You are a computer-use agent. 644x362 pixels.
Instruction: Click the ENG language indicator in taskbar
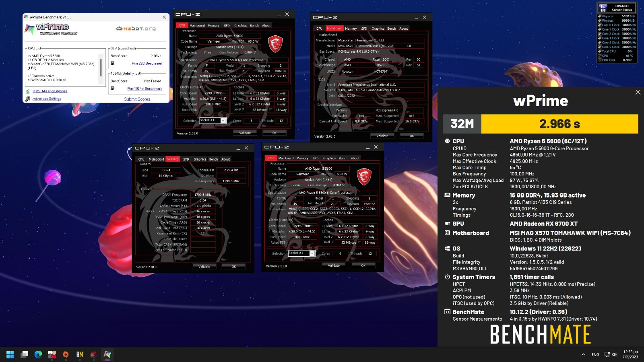coord(595,354)
